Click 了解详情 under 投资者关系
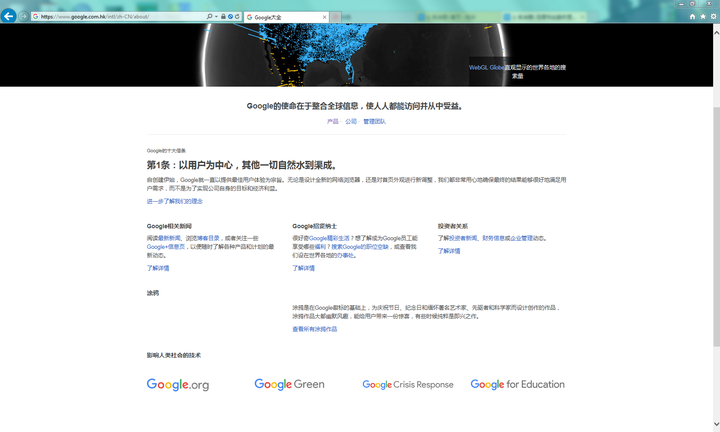Screen dimensions: 720x432 (x=449, y=251)
